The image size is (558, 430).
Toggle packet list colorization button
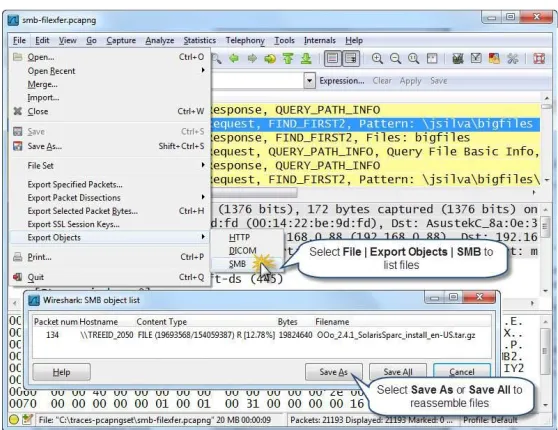[x=332, y=58]
